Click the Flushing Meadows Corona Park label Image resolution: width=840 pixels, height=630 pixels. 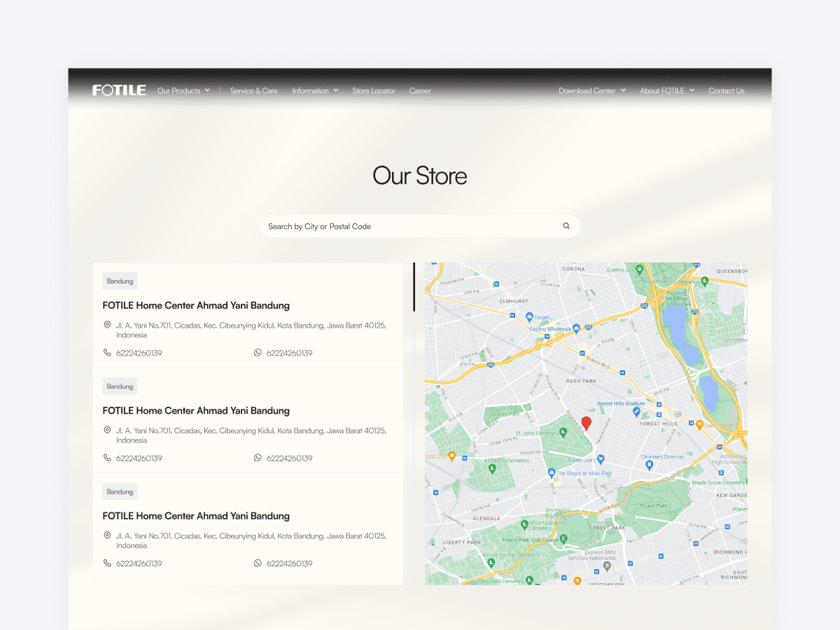(x=677, y=299)
